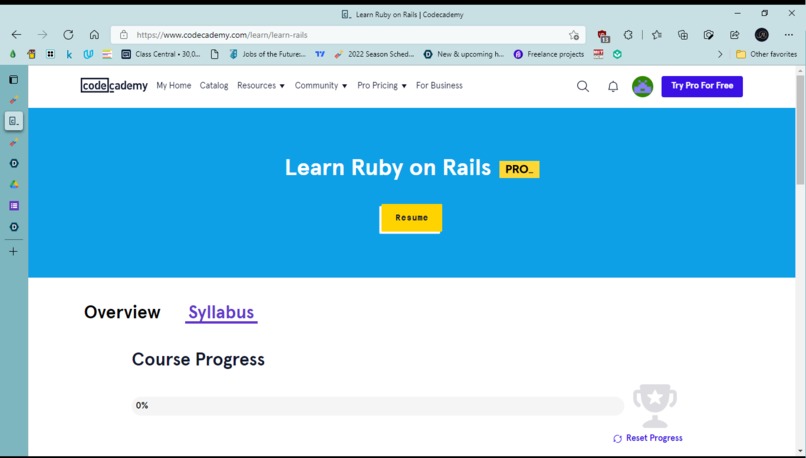The image size is (806, 458).
Task: Switch to the Google Drive vertical tab
Action: (14, 185)
